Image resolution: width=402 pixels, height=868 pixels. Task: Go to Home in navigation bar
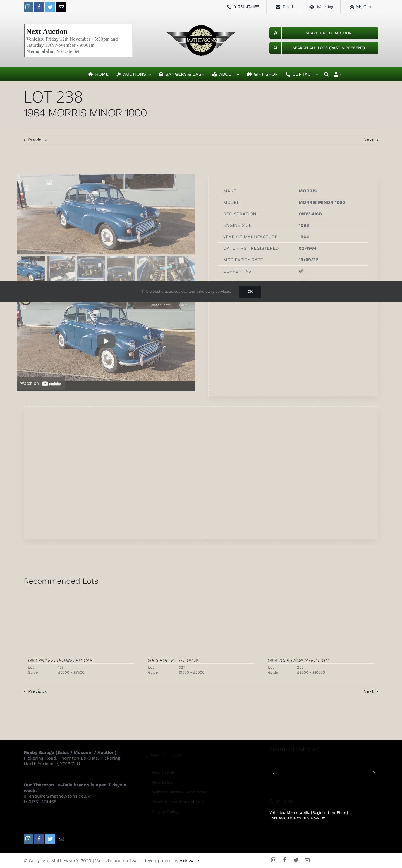tap(98, 74)
